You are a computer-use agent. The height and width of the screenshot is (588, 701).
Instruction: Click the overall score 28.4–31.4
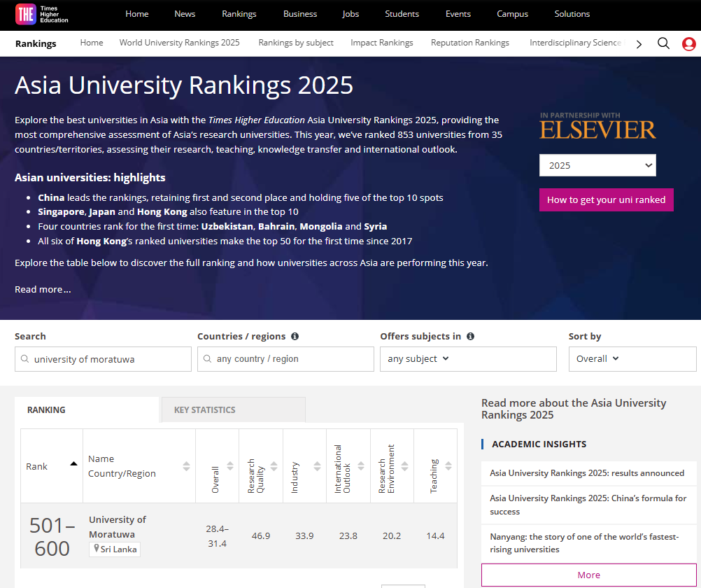218,535
